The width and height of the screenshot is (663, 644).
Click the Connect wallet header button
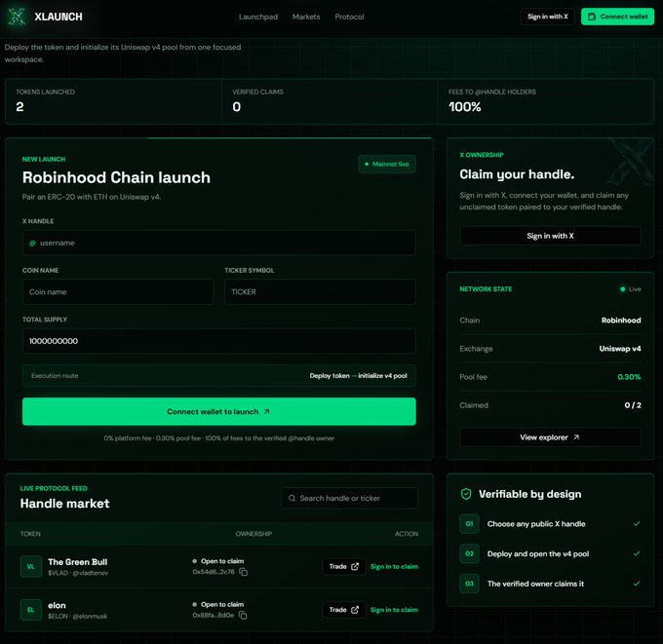click(x=617, y=17)
